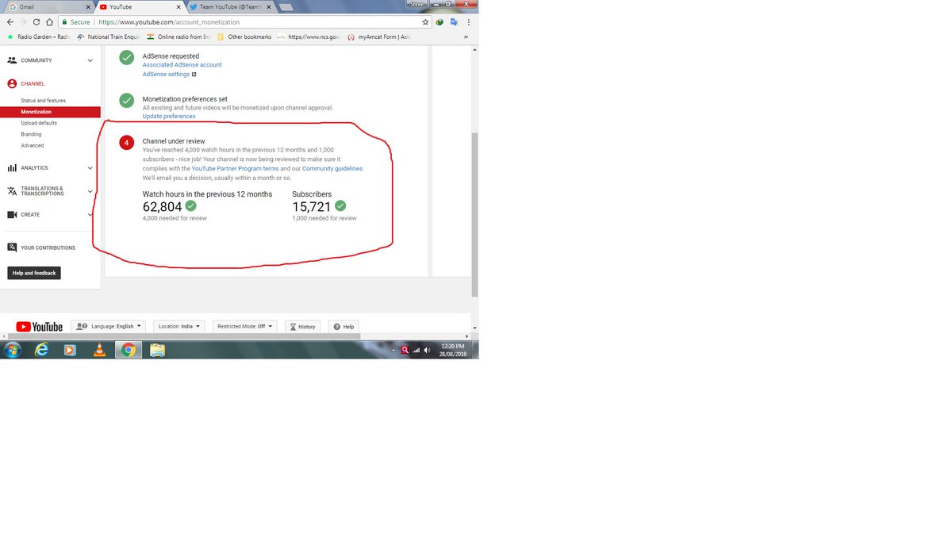Expand Translations & Transcriptions chevron
The height and width of the screenshot is (560, 952).
click(90, 191)
